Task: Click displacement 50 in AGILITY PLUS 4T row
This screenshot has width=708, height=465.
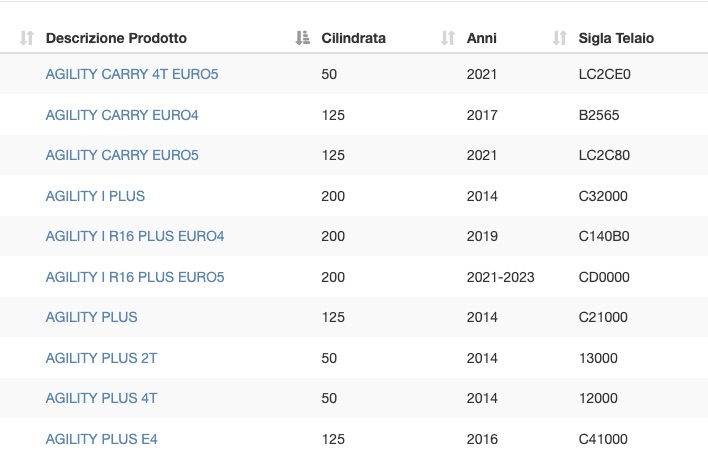Action: 329,398
